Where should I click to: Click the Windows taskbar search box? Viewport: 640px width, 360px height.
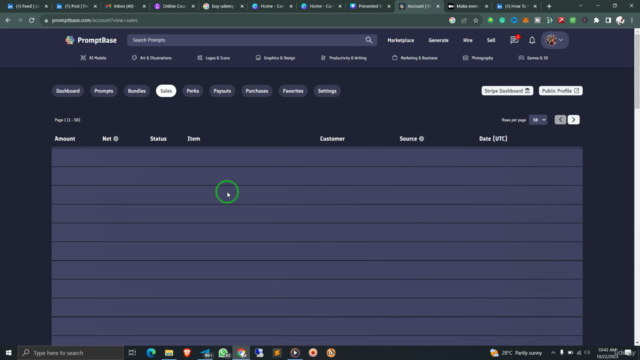pyautogui.click(x=71, y=353)
